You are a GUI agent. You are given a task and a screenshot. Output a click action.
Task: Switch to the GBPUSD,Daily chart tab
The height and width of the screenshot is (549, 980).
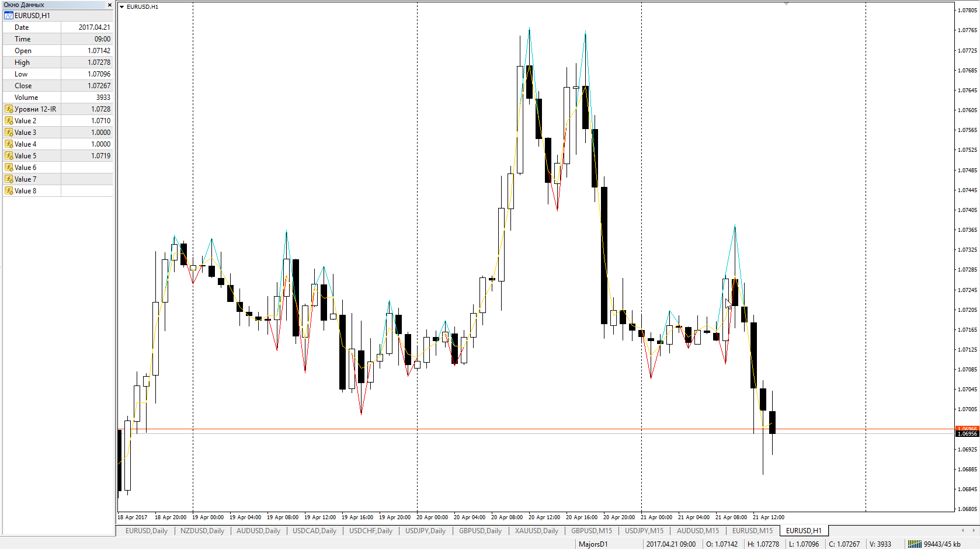coord(481,531)
